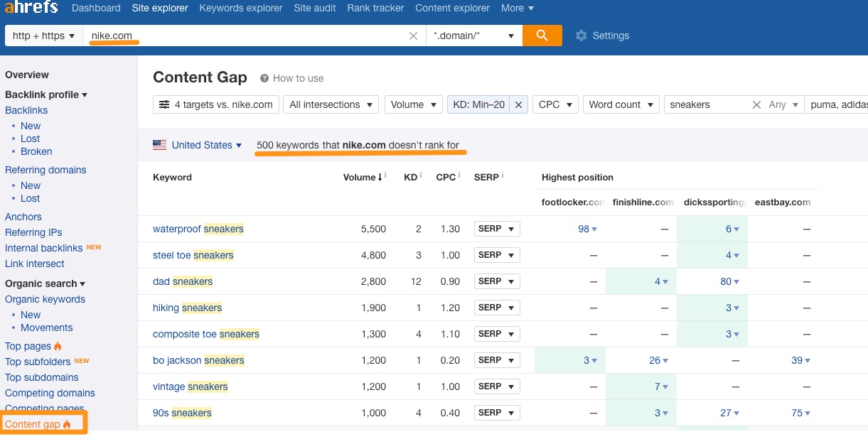Click the How to use help icon
This screenshot has height=444, width=868.
[x=264, y=78]
